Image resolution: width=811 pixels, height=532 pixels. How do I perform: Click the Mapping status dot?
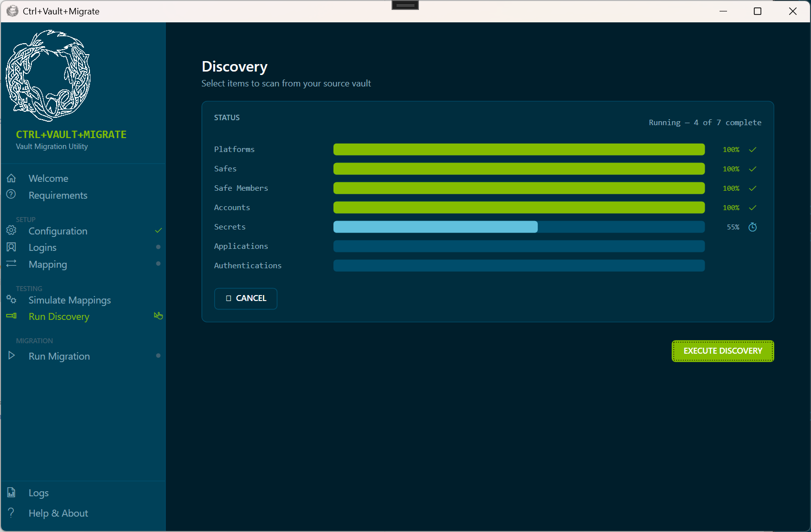pos(158,263)
